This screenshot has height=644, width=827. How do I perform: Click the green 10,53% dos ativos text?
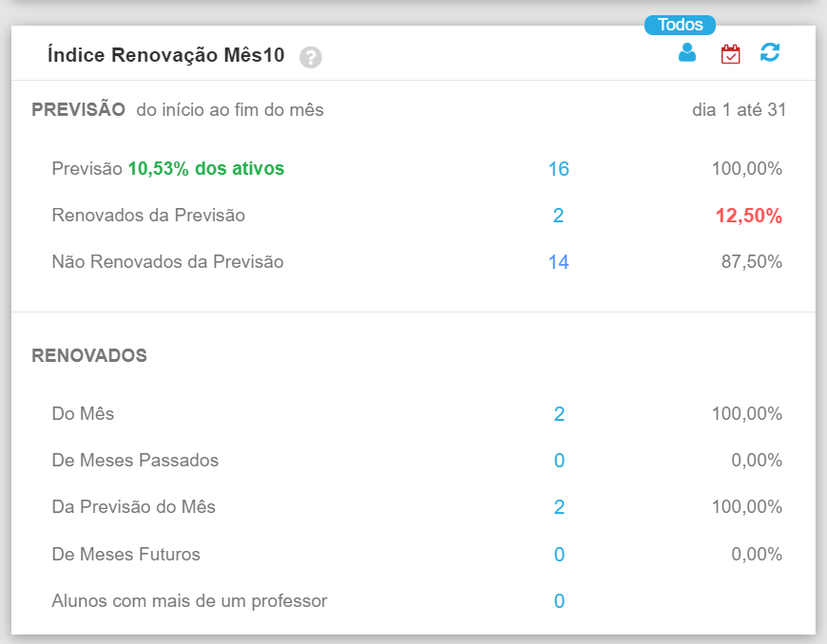[x=206, y=168]
